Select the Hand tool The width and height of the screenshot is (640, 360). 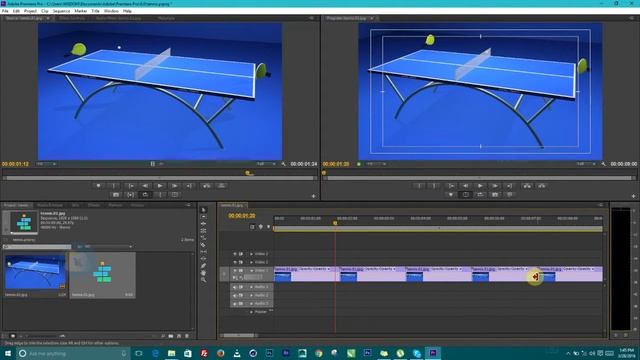point(203,273)
